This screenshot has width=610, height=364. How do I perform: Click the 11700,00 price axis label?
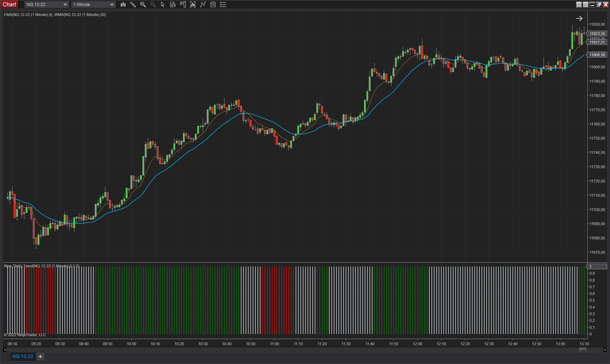tap(597, 210)
